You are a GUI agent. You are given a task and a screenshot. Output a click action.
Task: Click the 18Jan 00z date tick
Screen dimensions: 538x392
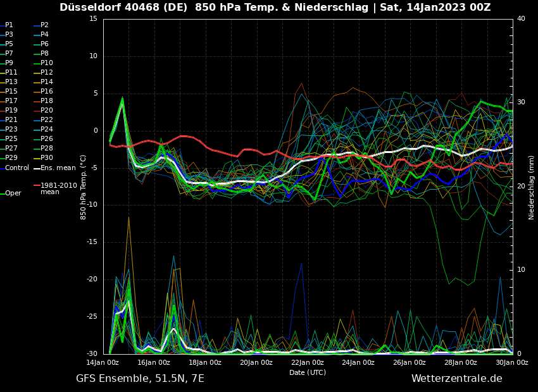[x=205, y=363]
